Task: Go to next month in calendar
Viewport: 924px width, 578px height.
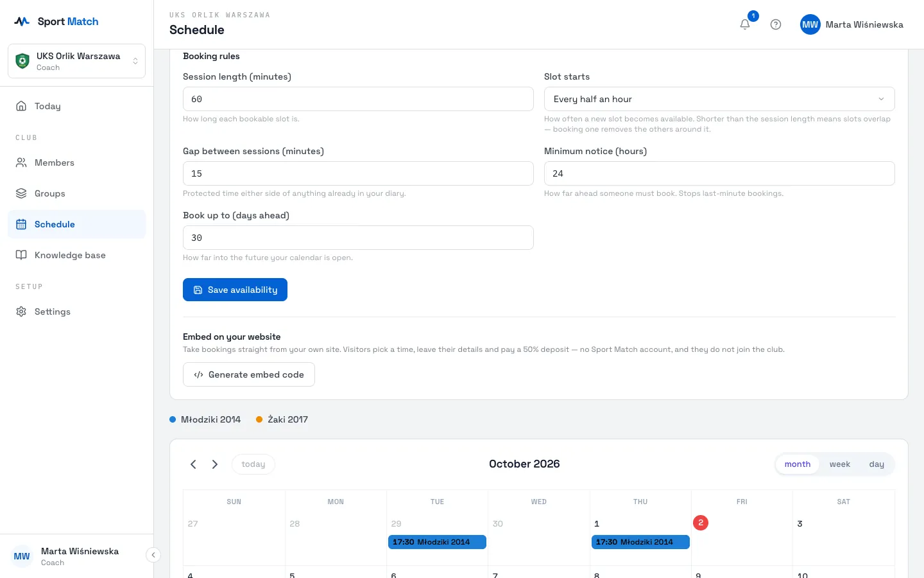Action: point(215,464)
